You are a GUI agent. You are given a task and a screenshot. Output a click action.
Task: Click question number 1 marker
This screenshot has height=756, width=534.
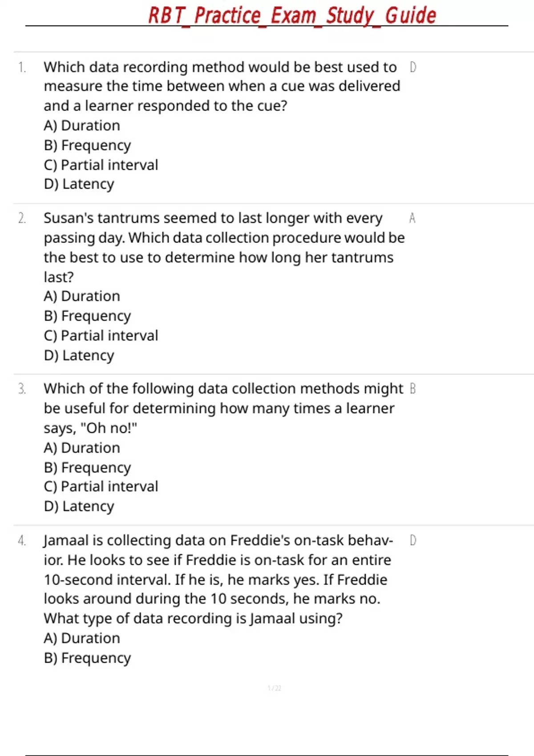click(x=22, y=67)
